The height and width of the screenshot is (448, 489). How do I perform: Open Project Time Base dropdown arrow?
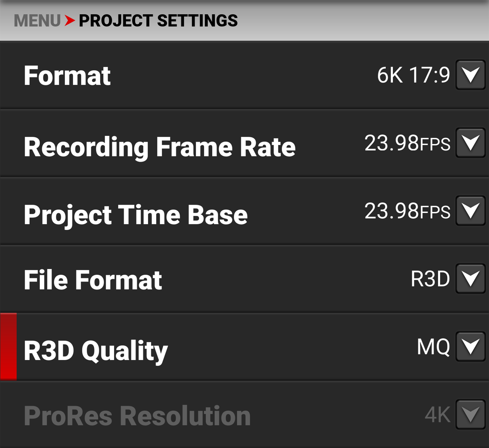click(x=470, y=211)
